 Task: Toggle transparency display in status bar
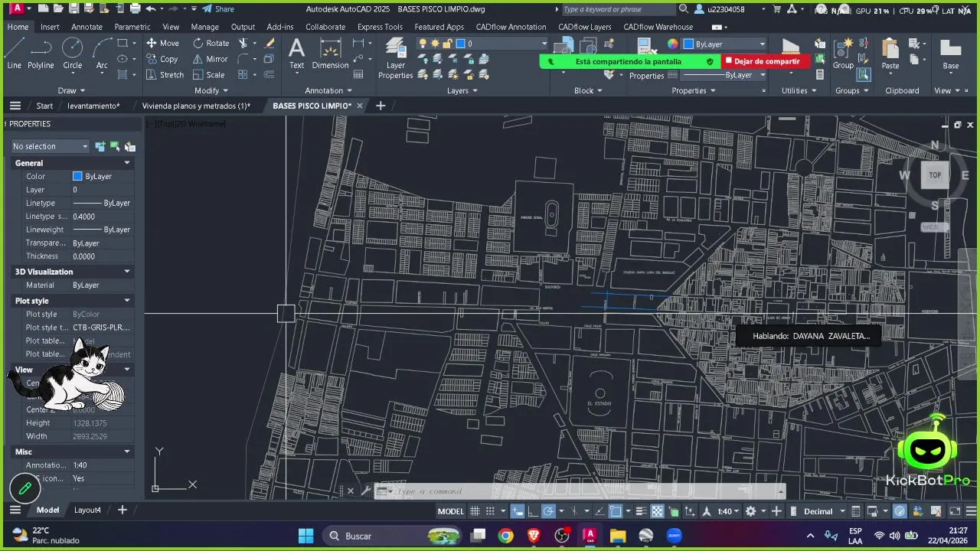pos(657,511)
